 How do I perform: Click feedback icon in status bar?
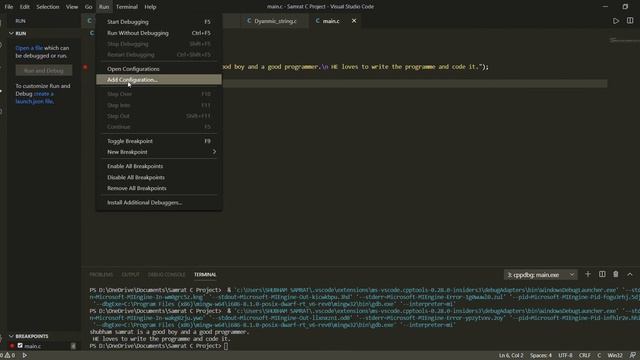[632, 356]
